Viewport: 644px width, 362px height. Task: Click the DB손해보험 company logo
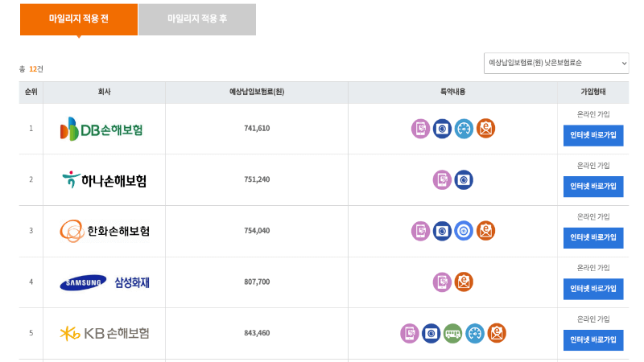pos(101,129)
